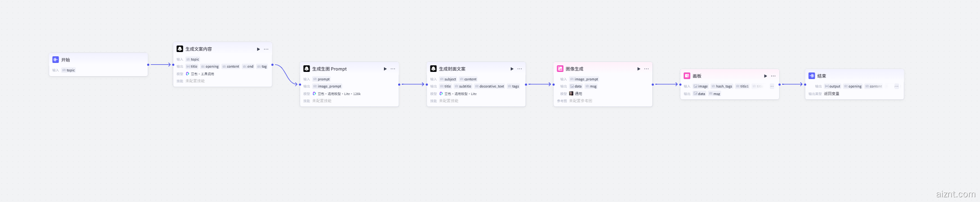Click output port of 图像生成 node

[653, 85]
